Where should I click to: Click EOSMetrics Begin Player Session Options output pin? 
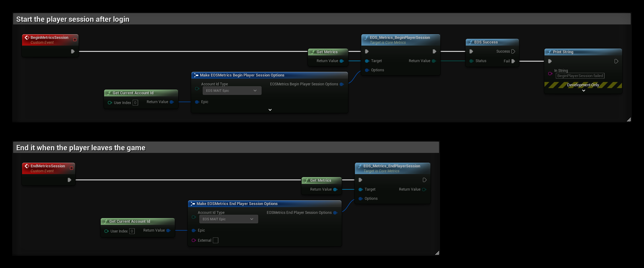342,84
